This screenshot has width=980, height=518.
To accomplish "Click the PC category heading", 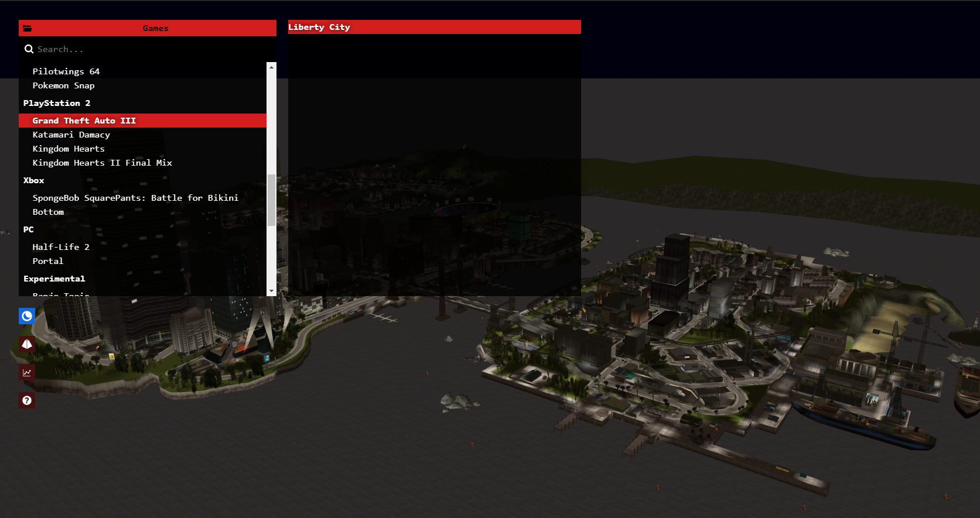I will pos(29,229).
